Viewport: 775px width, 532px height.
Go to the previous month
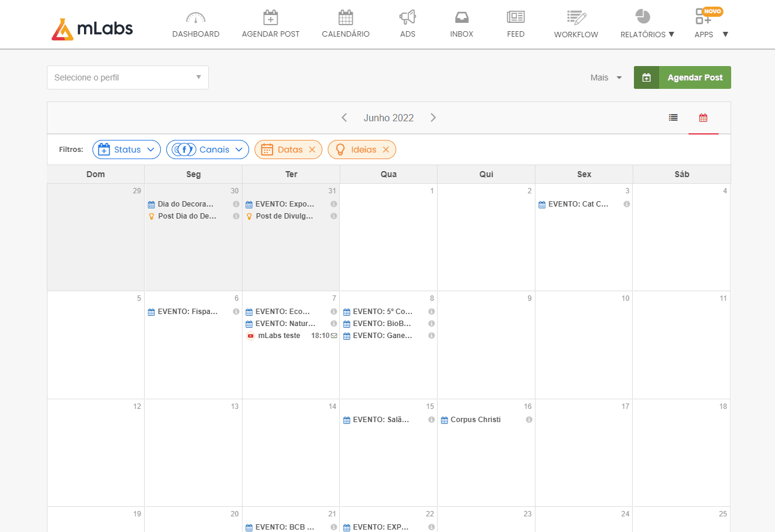click(x=344, y=118)
